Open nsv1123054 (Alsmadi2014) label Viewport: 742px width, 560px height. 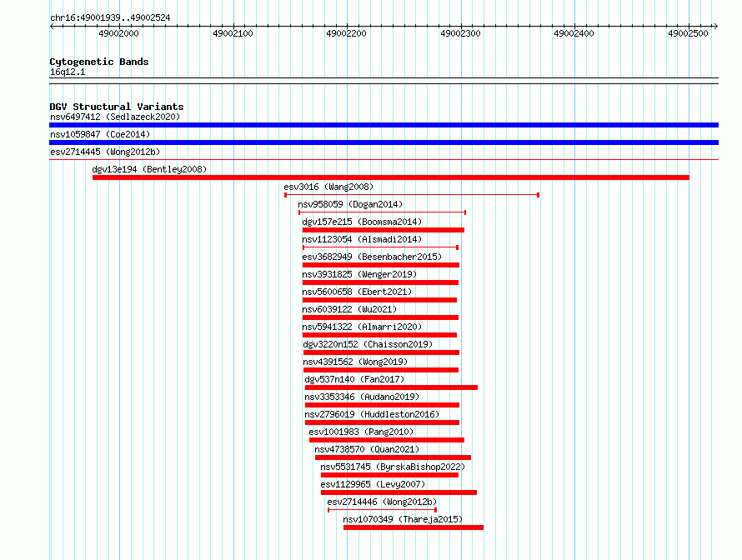click(362, 239)
